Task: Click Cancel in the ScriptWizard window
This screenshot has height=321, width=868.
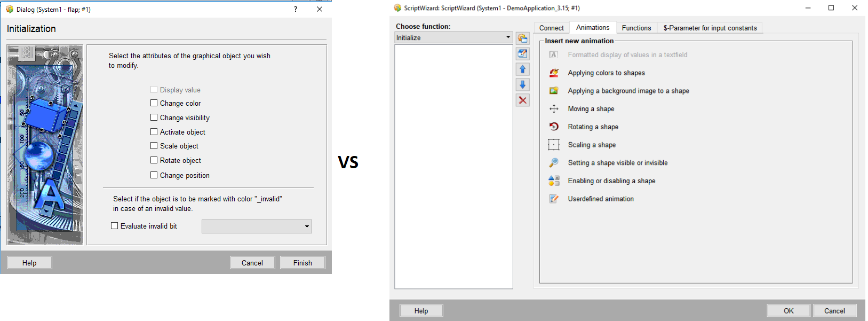Action: (x=834, y=311)
